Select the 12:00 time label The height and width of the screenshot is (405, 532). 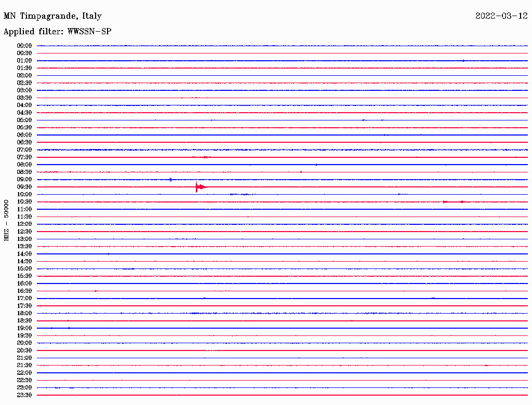24,224
